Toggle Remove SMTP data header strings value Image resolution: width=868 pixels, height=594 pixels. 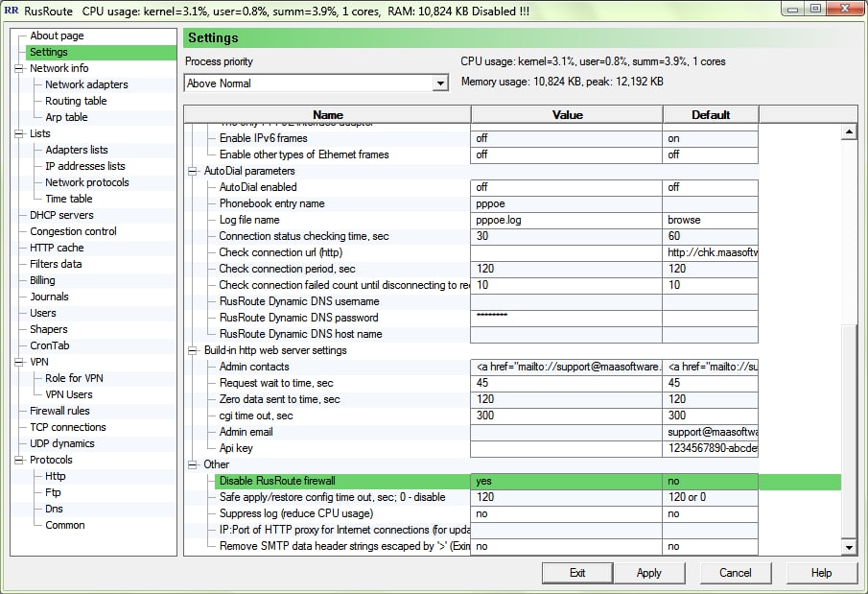[566, 546]
